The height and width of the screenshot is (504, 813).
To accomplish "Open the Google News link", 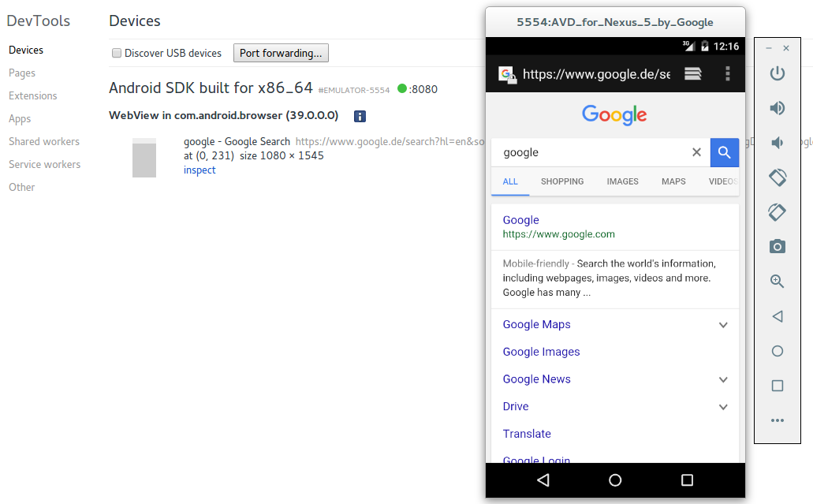I will (537, 379).
